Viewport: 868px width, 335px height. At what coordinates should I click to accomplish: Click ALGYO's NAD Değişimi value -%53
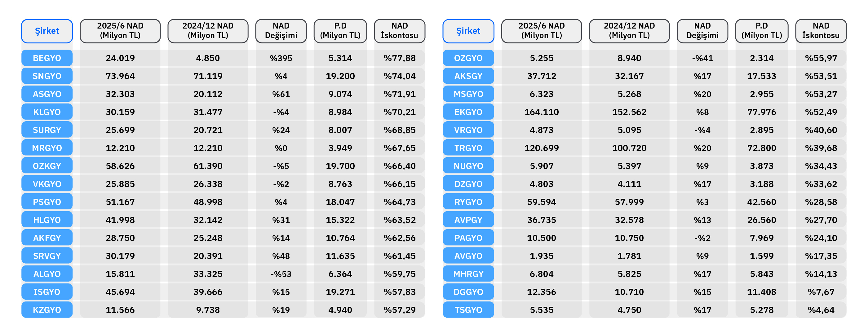[281, 274]
